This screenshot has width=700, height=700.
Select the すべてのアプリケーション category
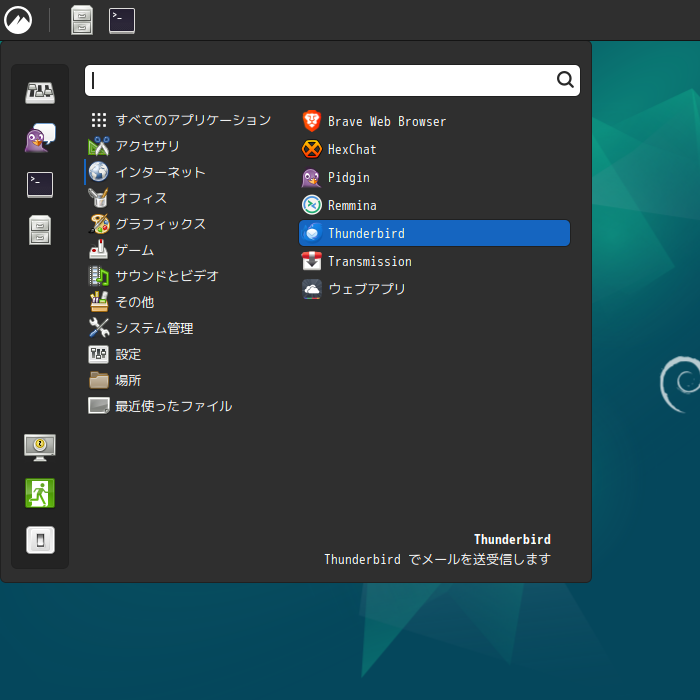click(x=192, y=120)
